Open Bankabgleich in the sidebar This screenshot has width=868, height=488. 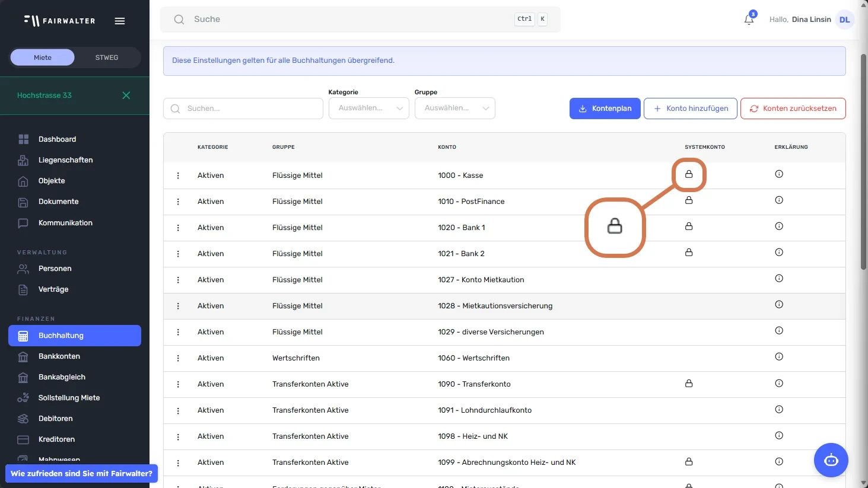click(x=75, y=377)
